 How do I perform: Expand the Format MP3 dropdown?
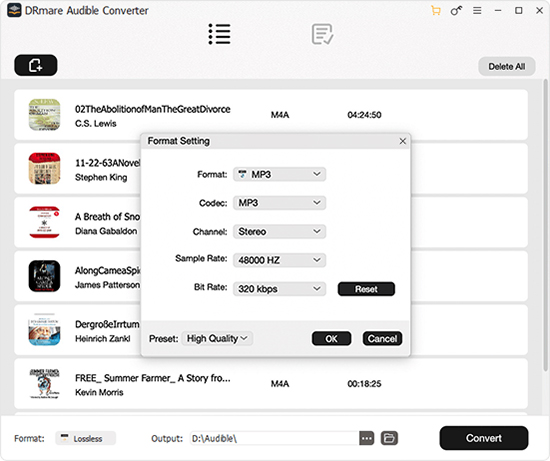click(280, 174)
